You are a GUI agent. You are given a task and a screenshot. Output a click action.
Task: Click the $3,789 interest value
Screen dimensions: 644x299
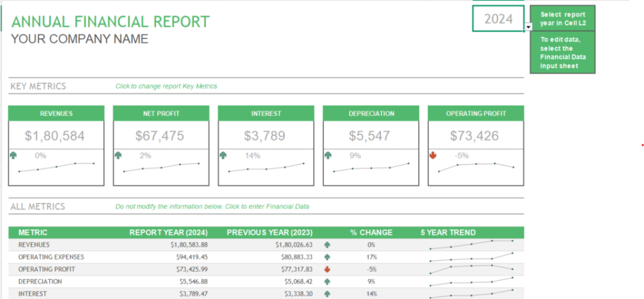[x=265, y=136]
